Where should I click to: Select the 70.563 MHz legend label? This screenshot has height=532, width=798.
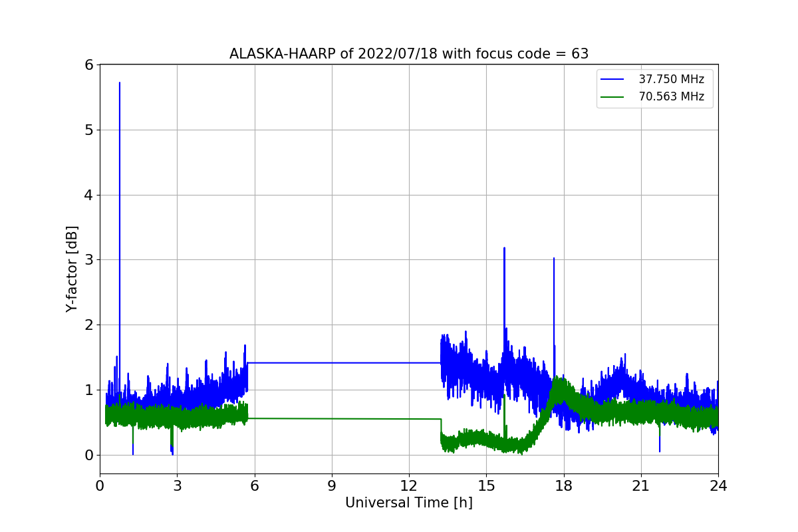pos(672,96)
